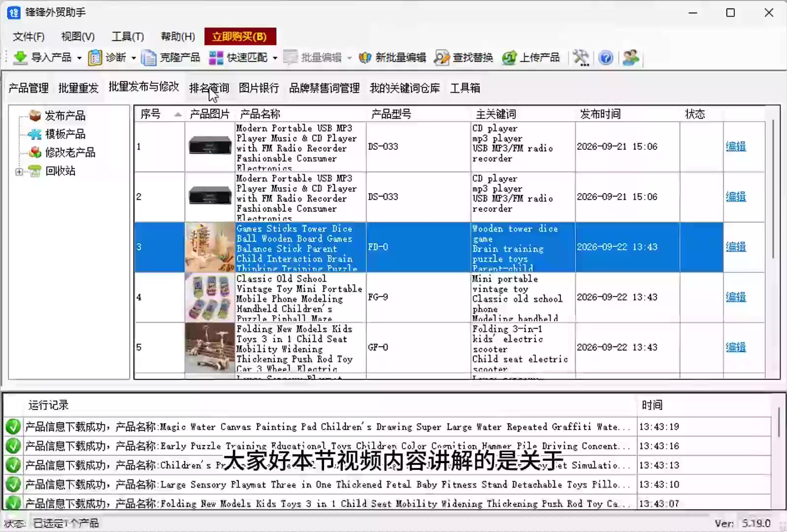Click 编辑 link in row 2
Viewport: 787px width, 532px height.
coord(736,197)
